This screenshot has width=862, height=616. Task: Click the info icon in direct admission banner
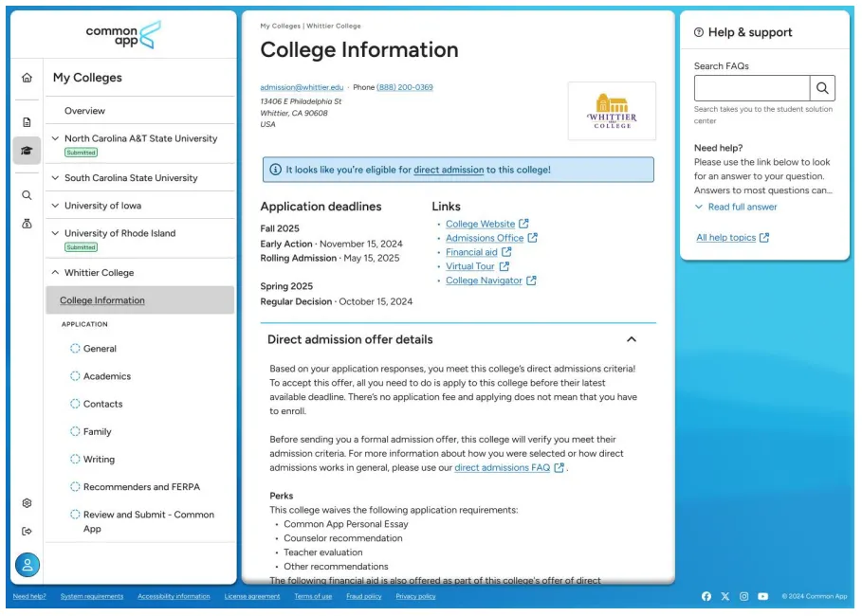[x=275, y=170]
